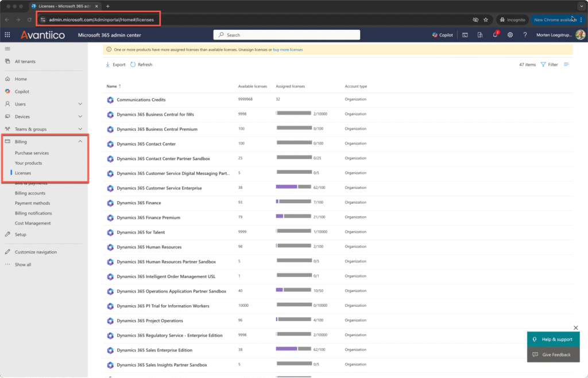Viewport: 588px width, 378px height.
Task: Open Copilot in the left navigation
Action: click(22, 91)
